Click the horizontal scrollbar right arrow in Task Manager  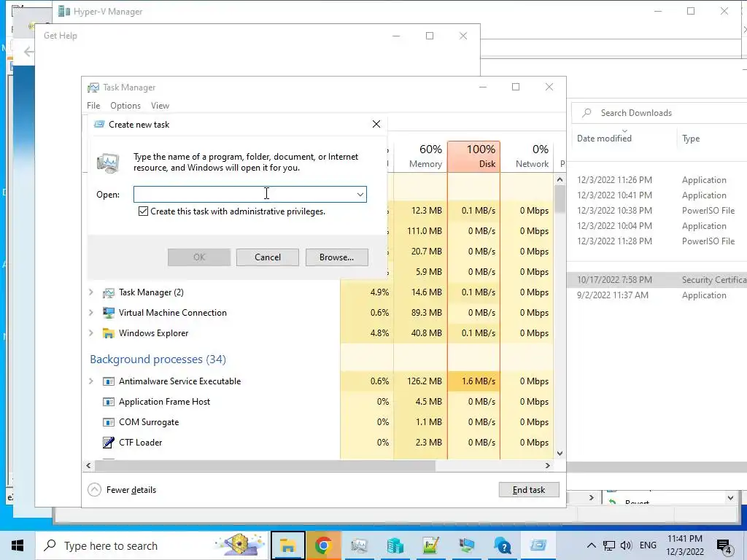pyautogui.click(x=548, y=465)
